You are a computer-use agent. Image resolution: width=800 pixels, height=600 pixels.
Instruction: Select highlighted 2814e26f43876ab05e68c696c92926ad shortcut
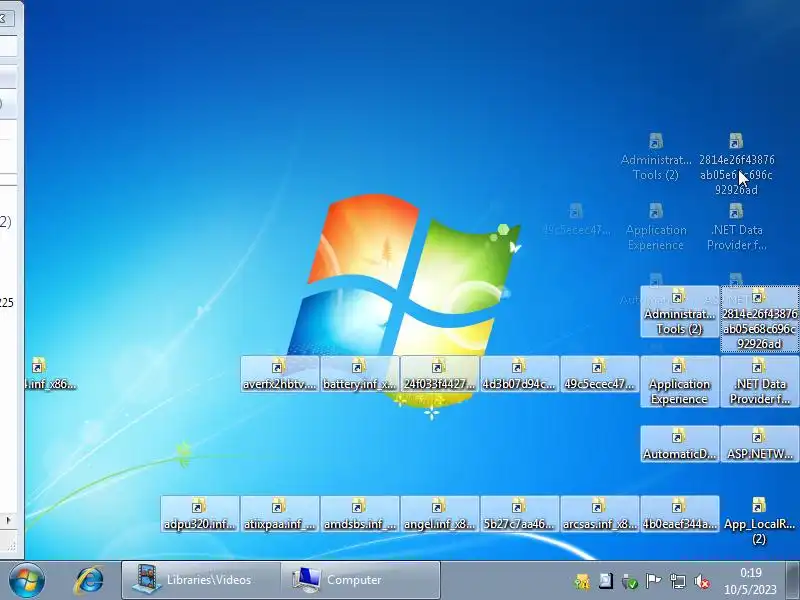[x=760, y=319]
